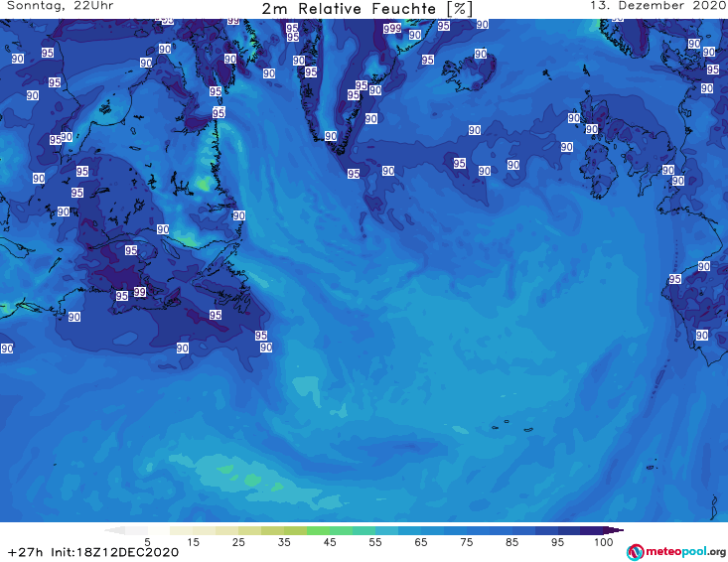
Task: Click the legend value label '100'
Action: (604, 542)
